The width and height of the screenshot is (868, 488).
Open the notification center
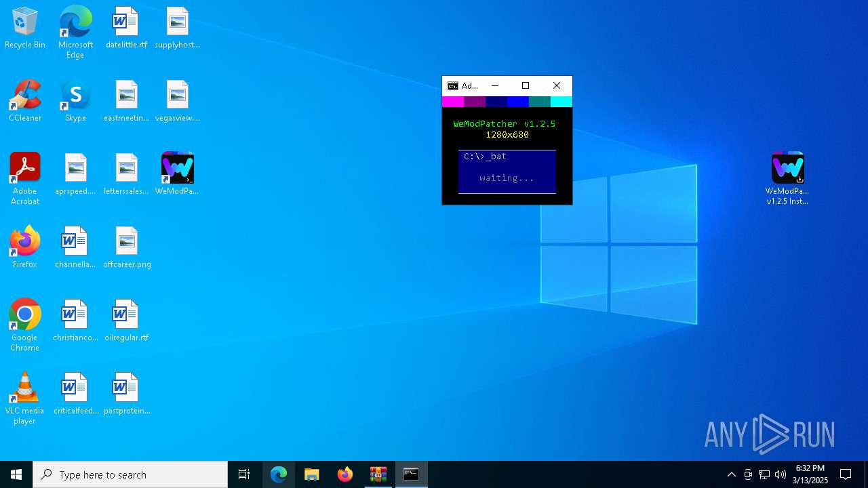[846, 474]
